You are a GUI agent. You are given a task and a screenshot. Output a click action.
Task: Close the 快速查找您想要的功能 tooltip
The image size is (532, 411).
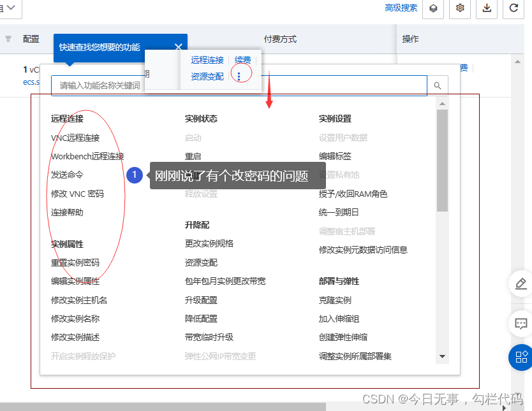click(x=179, y=47)
